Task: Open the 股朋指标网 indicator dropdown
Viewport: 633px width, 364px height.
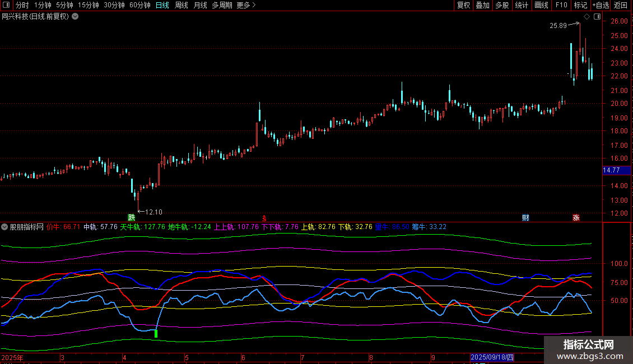Action: (5, 227)
